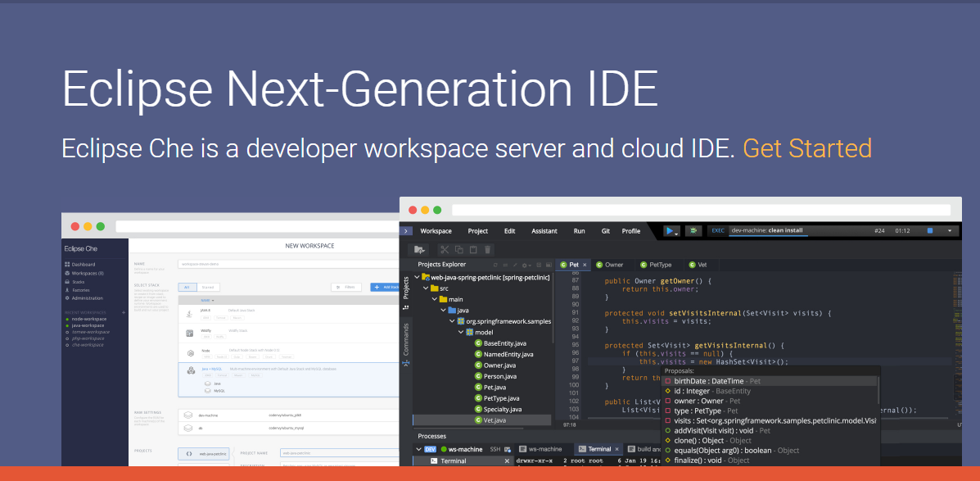The width and height of the screenshot is (980, 481).
Task: Choose owner : Owner proposal
Action: [x=770, y=401]
